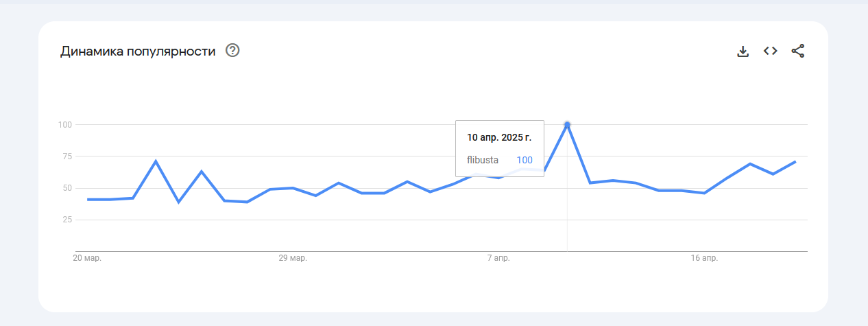The height and width of the screenshot is (326, 868).
Task: Click the help icon beside Динамика популярности
Action: pos(232,51)
